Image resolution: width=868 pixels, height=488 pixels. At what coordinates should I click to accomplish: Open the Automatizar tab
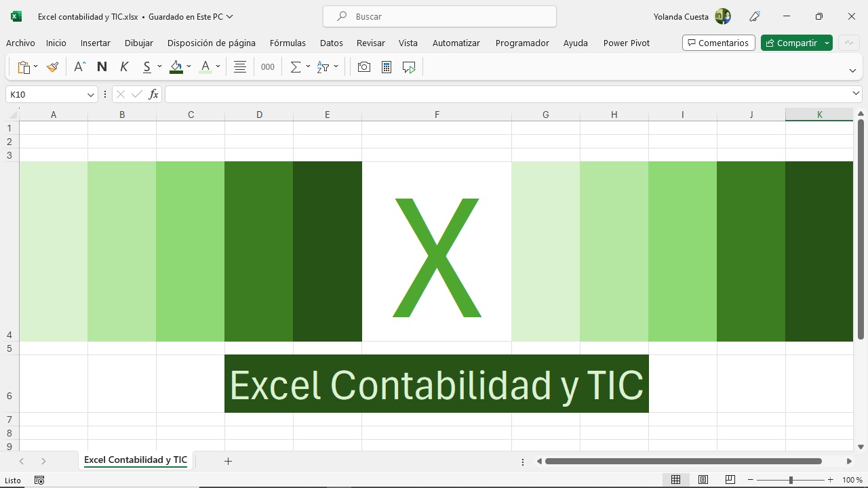[x=456, y=43]
